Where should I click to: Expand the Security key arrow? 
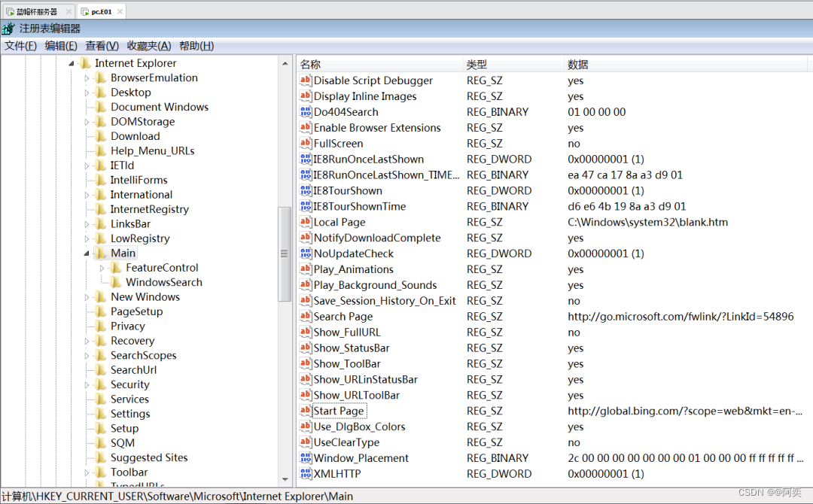click(x=87, y=385)
